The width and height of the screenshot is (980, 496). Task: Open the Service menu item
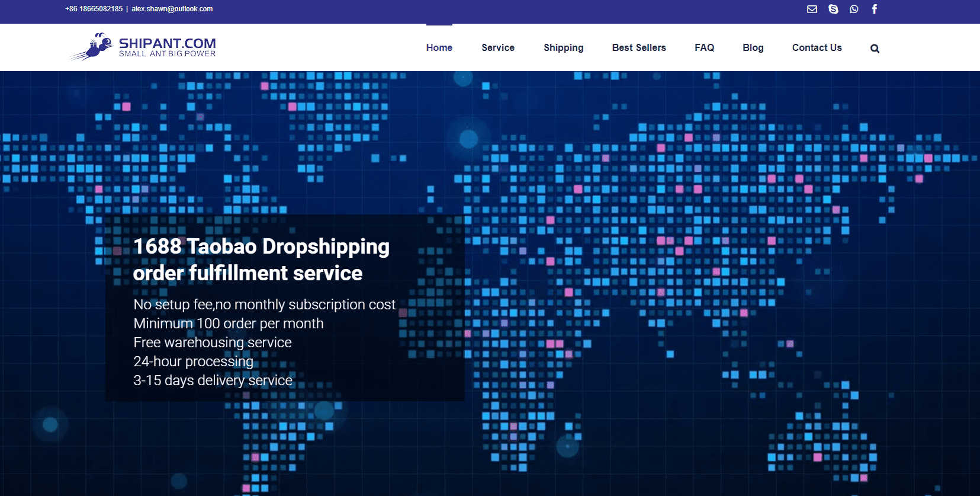(498, 47)
